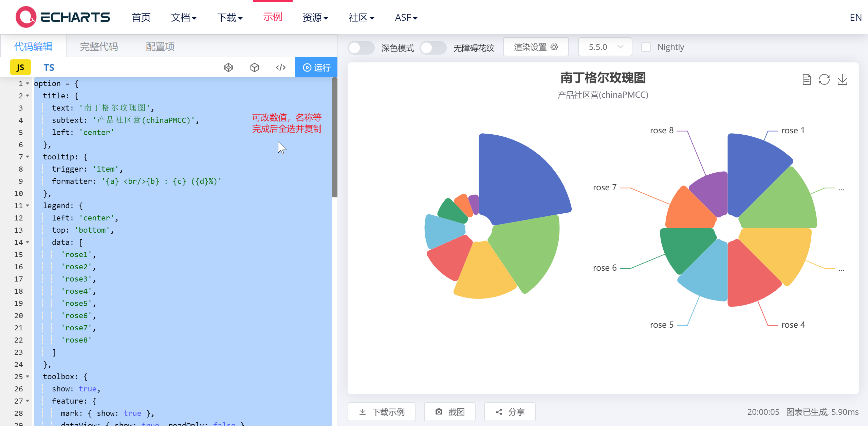
Task: Switch to the 完整代码 tab
Action: coord(99,46)
